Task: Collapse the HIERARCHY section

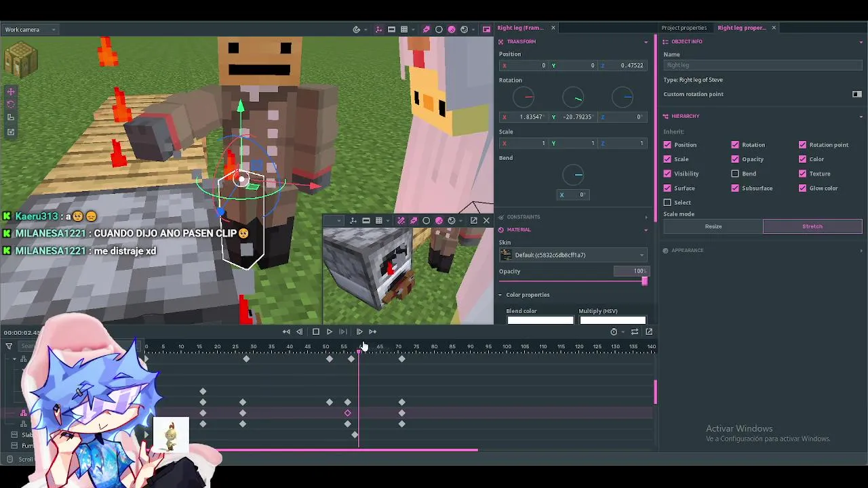Action: pyautogui.click(x=861, y=117)
